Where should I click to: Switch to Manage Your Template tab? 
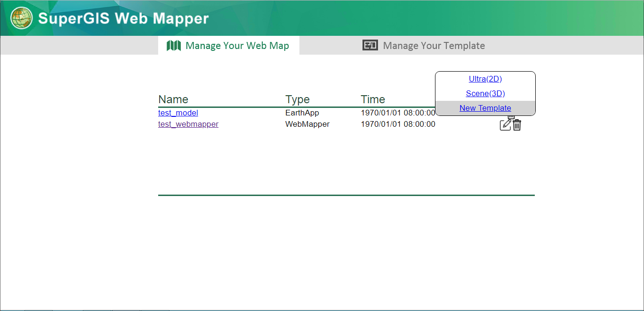424,46
